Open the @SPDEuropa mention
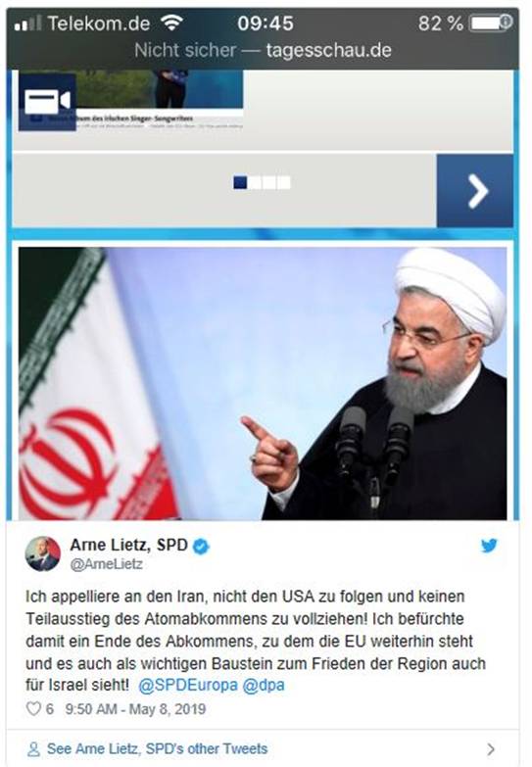 tap(188, 685)
